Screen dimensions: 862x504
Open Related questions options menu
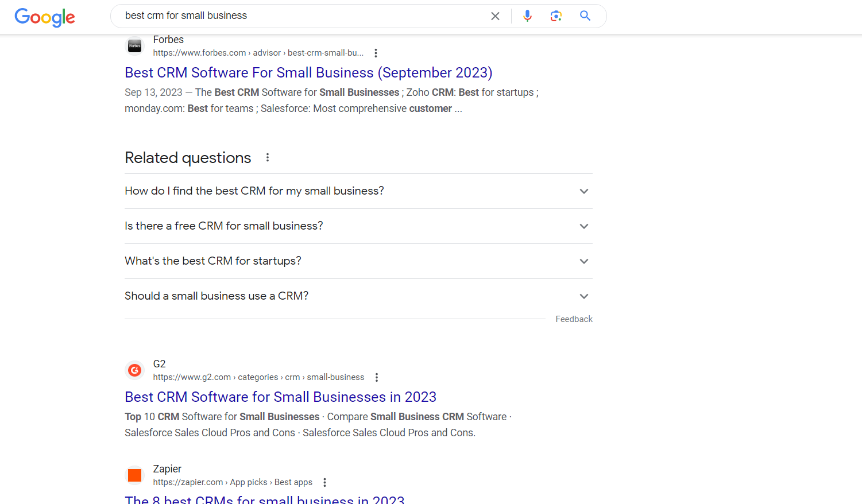tap(268, 157)
